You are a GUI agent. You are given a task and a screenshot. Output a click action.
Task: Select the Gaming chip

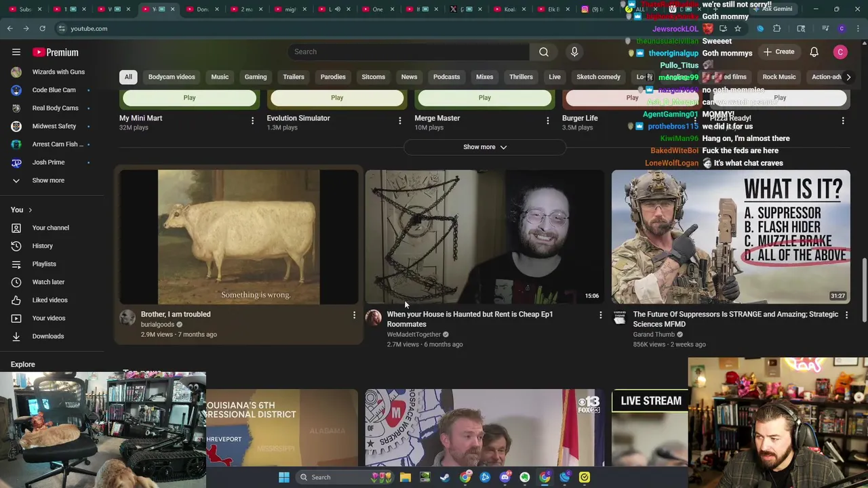[256, 77]
